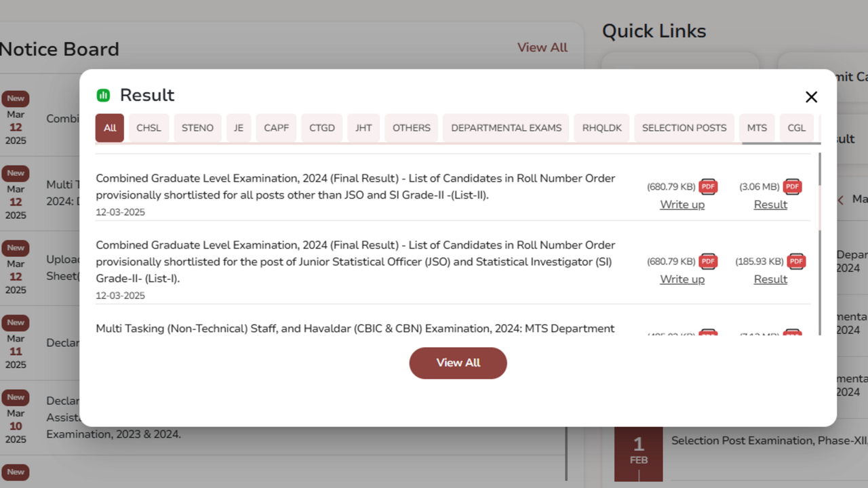Viewport: 868px width, 488px height.
Task: Open the Result link for CGL List-II
Action: click(x=770, y=204)
